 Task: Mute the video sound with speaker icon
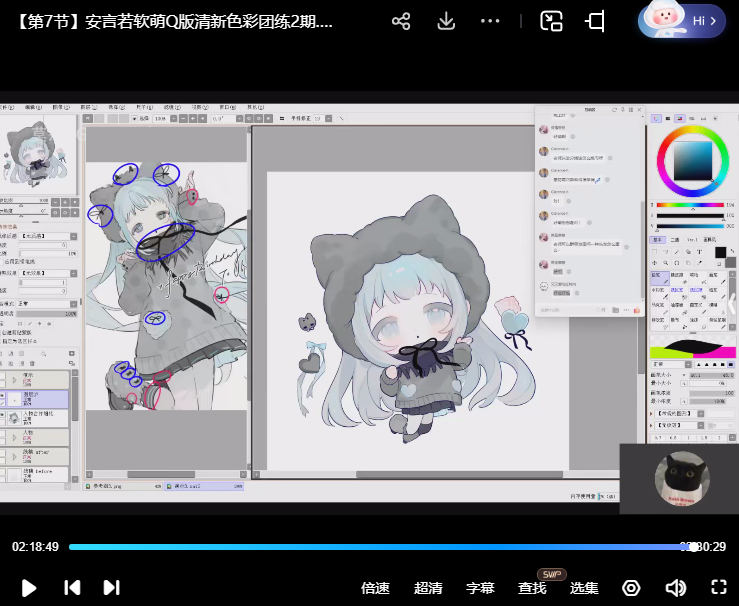pyautogui.click(x=676, y=588)
